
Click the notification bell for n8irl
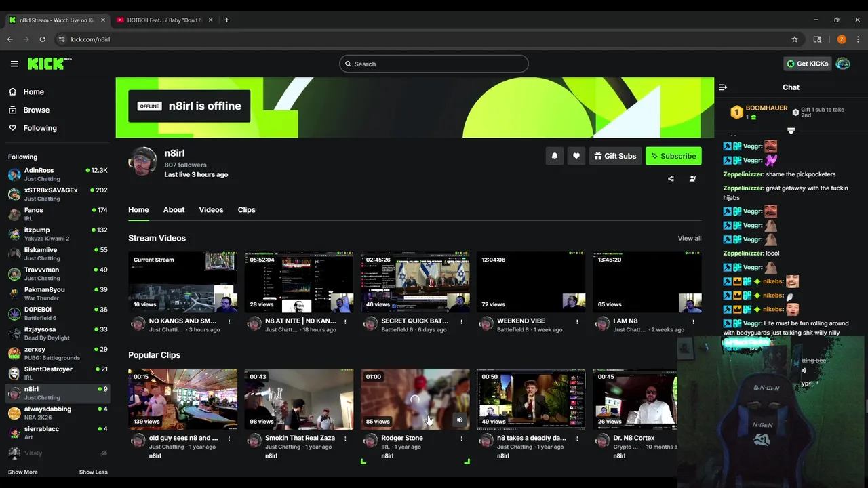[x=554, y=156]
